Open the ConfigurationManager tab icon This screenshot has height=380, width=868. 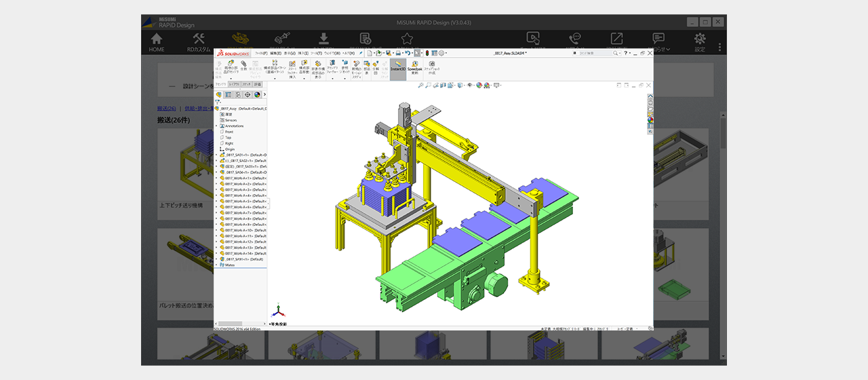[238, 95]
